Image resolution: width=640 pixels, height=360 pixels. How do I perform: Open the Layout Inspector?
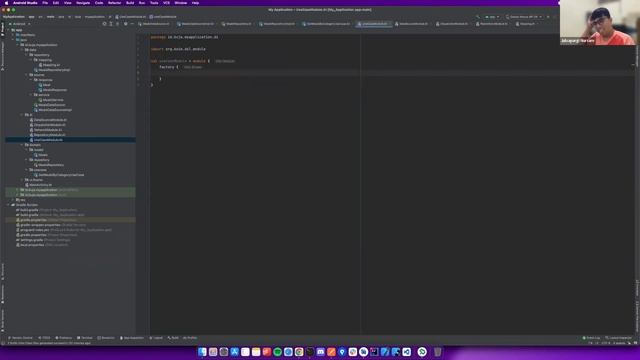[x=618, y=338]
